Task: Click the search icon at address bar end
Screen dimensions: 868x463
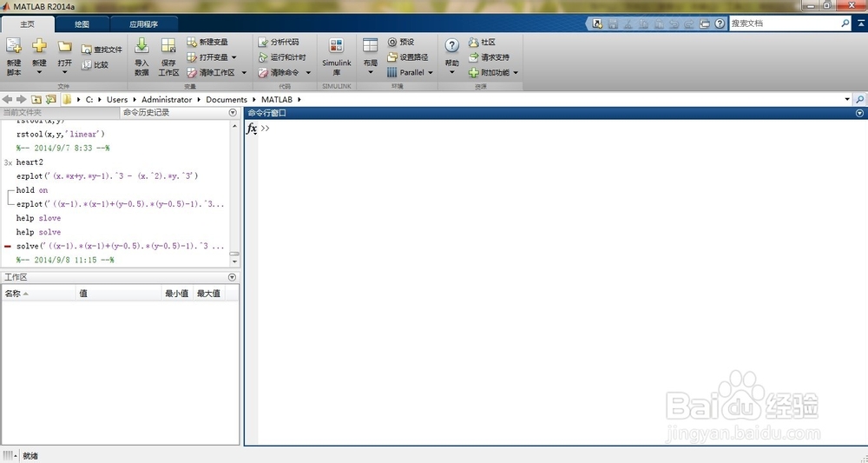Action: 859,99
